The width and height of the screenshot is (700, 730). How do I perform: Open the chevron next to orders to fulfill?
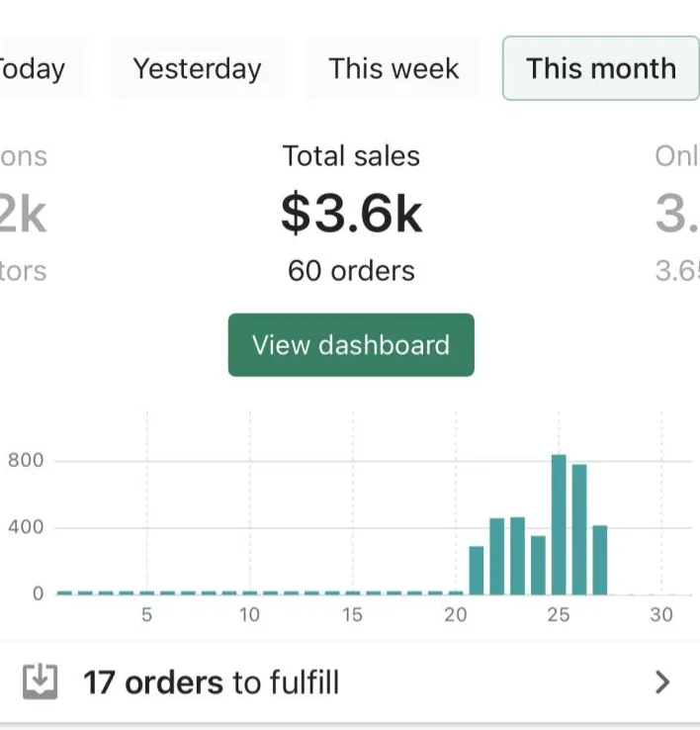pos(661,683)
